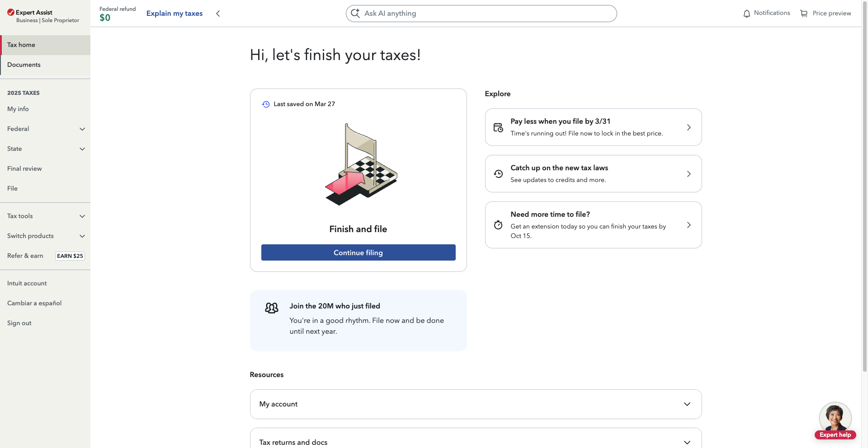The width and height of the screenshot is (868, 448).
Task: Select My info in sidebar
Action: (x=18, y=109)
